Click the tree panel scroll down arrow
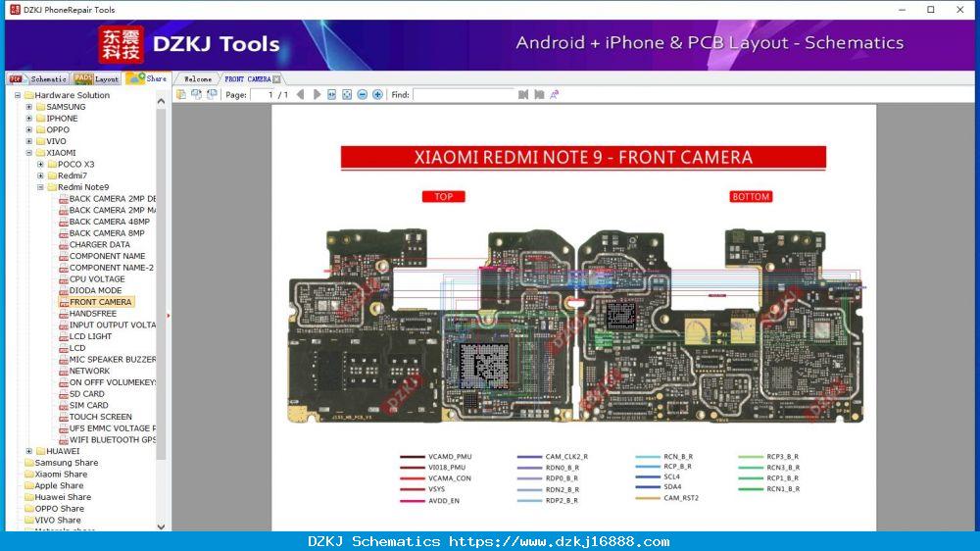This screenshot has width=980, height=551. click(x=162, y=526)
